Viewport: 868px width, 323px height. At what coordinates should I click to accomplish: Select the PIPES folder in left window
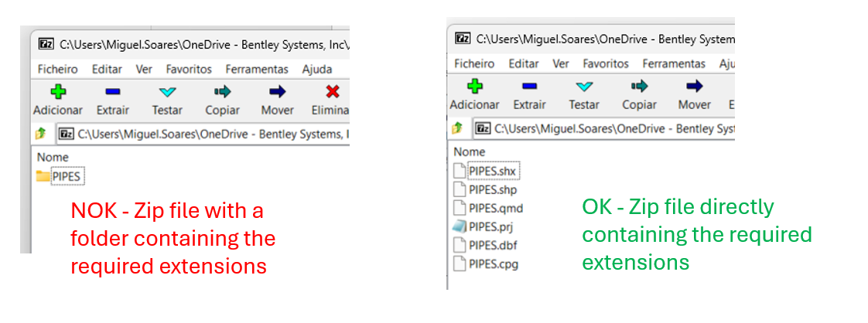pos(61,176)
